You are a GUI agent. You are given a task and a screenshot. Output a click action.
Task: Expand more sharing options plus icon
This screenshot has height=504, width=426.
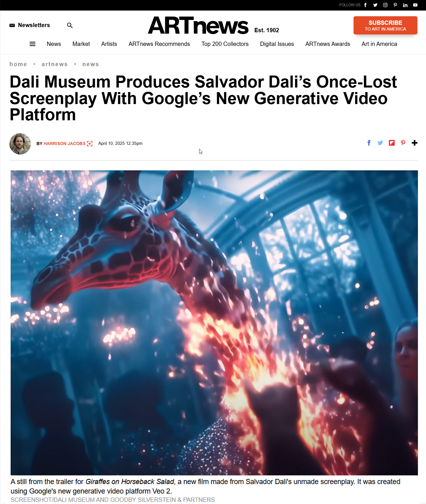[x=415, y=143]
